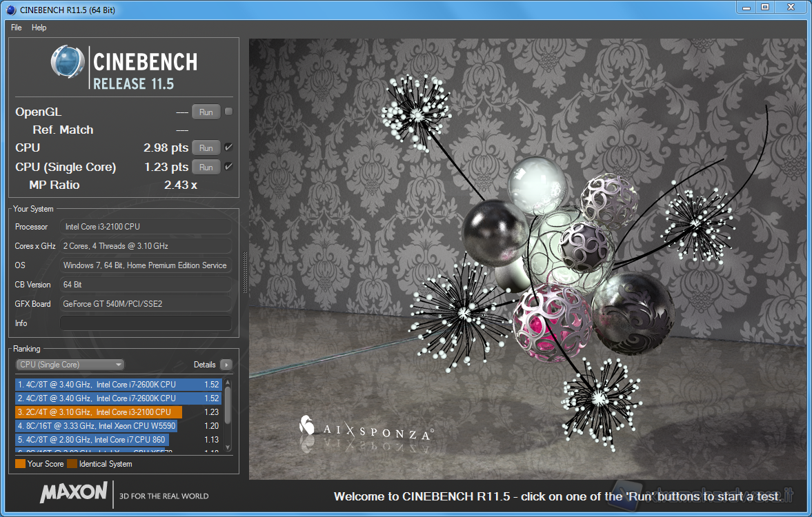Run the OpenGL benchmark
Image resolution: width=812 pixels, height=517 pixels.
[x=206, y=112]
